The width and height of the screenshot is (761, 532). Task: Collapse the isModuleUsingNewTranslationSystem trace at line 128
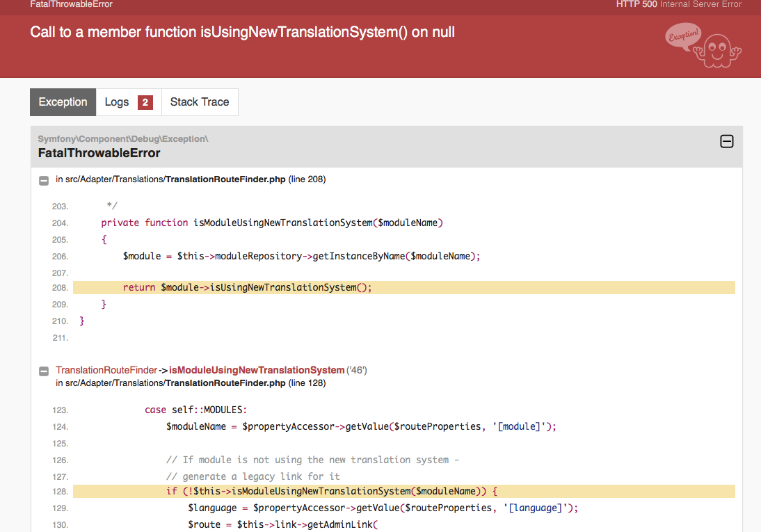pyautogui.click(x=44, y=371)
